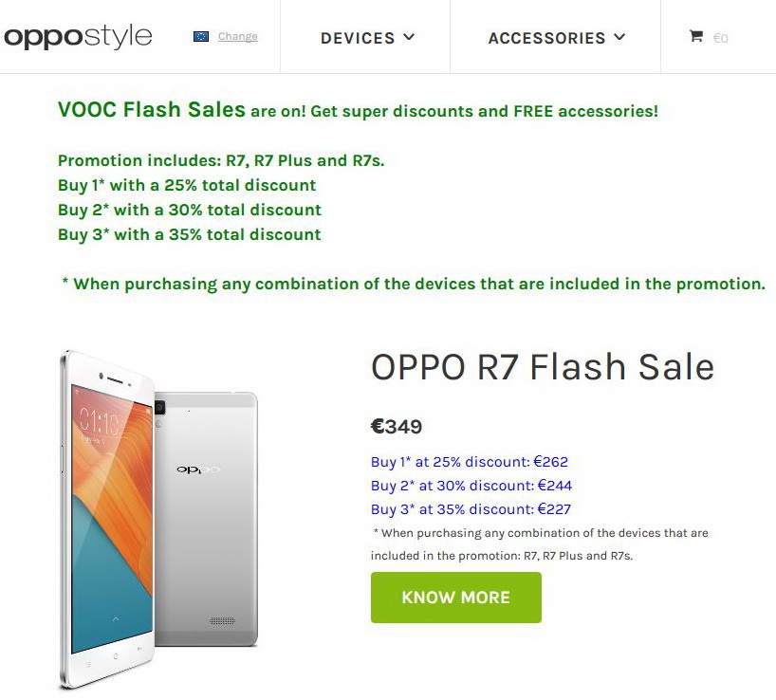The image size is (776, 700).
Task: Open the ACCESSORIES menu
Action: (546, 38)
